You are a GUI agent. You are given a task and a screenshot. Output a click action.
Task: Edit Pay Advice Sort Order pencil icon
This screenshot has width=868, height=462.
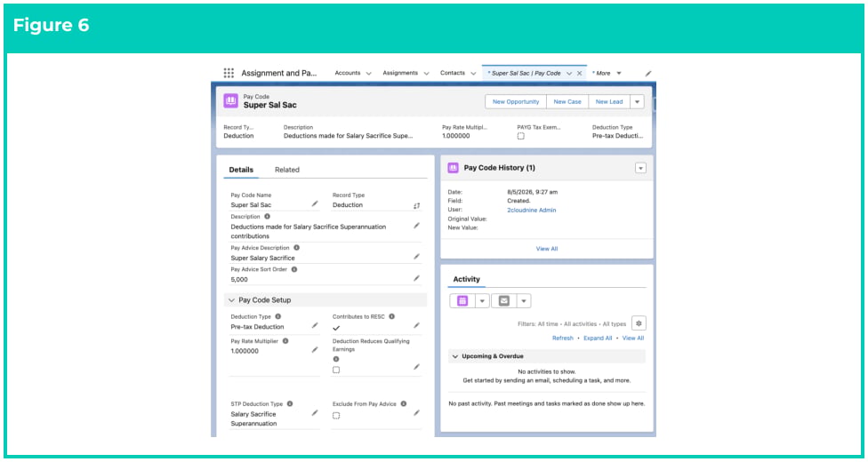click(x=416, y=278)
